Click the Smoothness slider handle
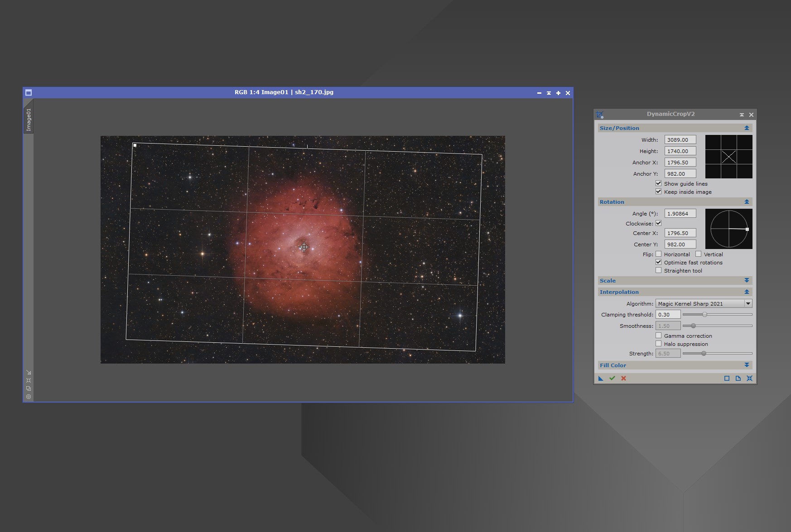This screenshot has height=532, width=791. point(693,326)
